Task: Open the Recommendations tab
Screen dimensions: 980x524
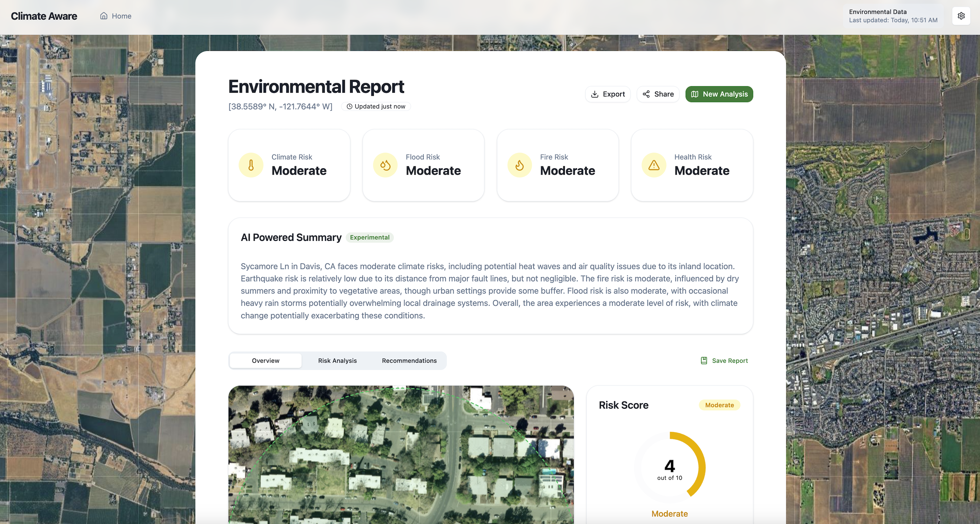Action: 409,360
